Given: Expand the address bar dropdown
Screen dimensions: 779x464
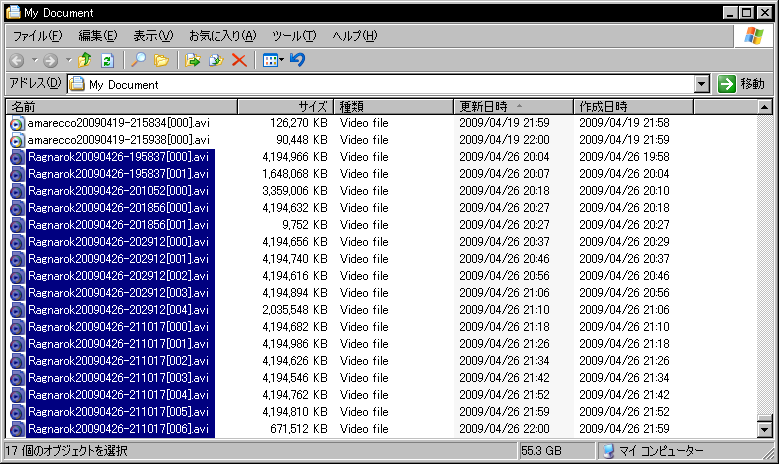Looking at the screenshot, I should (x=701, y=84).
